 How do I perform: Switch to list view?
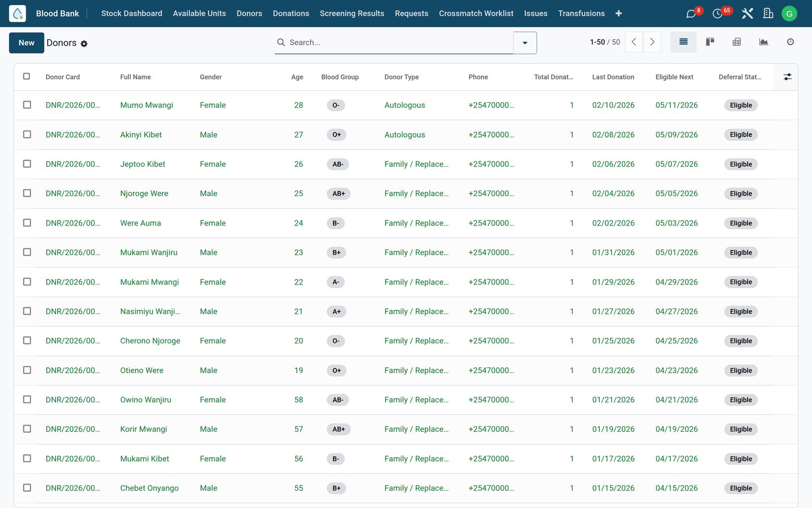click(684, 42)
